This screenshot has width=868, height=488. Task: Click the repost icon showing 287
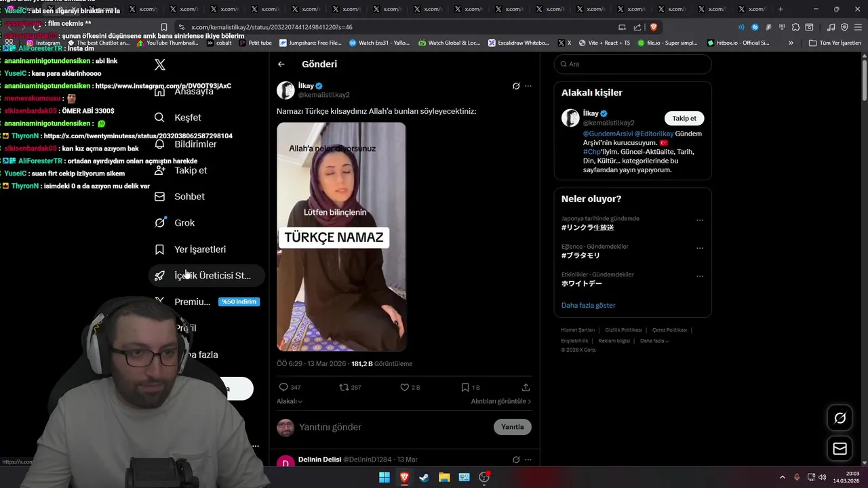pos(344,387)
